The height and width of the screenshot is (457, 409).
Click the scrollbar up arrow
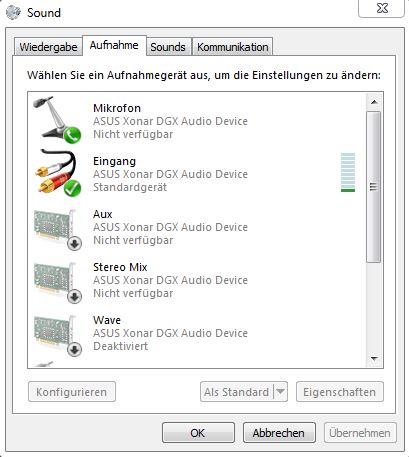click(x=374, y=102)
